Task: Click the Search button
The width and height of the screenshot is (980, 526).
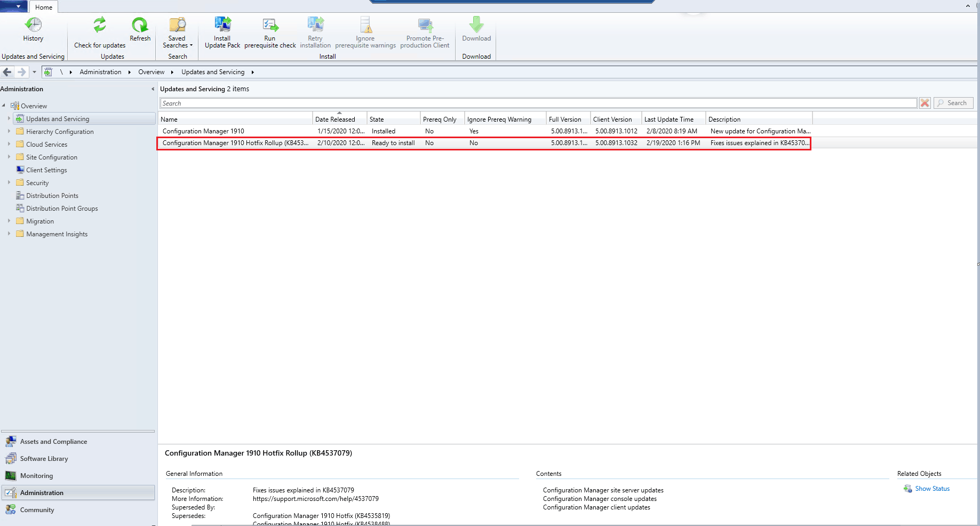Action: click(953, 103)
